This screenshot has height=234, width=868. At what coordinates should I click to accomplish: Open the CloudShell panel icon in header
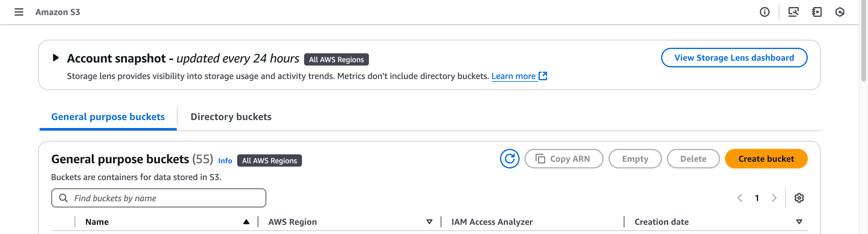(x=816, y=12)
